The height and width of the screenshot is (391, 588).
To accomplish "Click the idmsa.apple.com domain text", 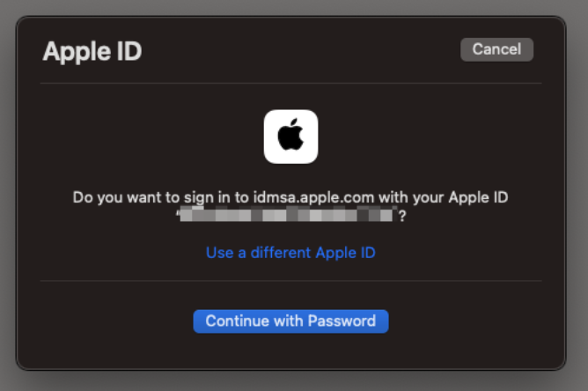I will (314, 197).
